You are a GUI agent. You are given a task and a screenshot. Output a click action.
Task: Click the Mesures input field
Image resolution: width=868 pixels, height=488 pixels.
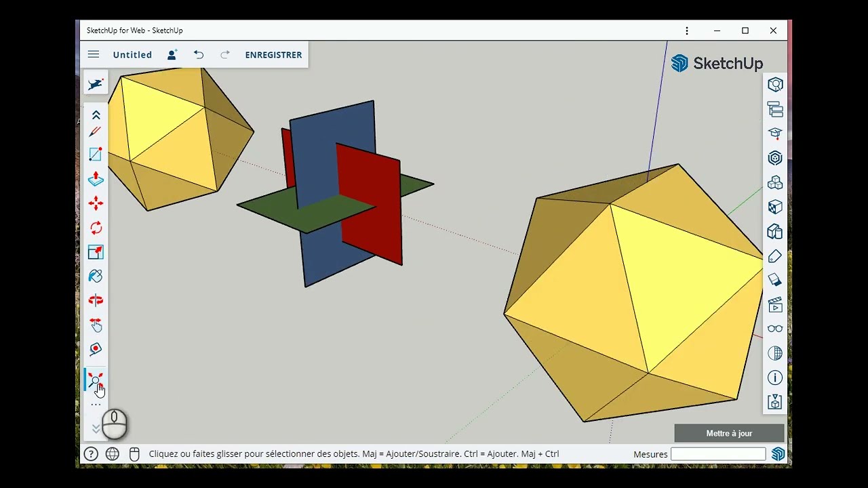718,454
